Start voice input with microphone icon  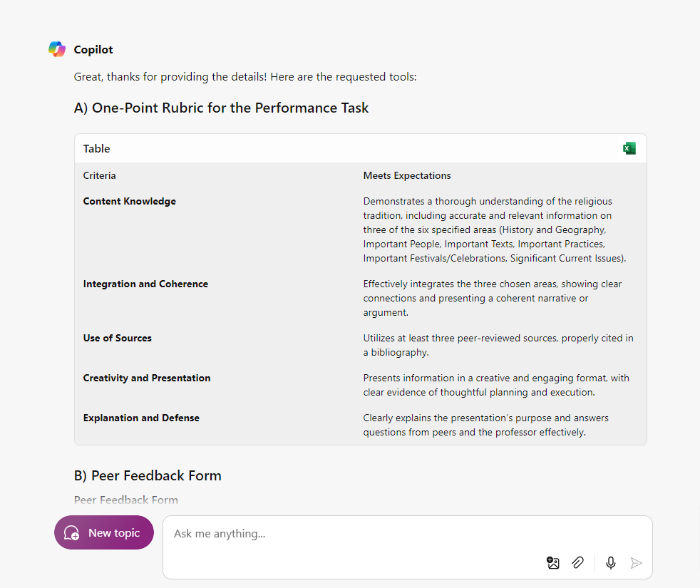click(x=611, y=562)
